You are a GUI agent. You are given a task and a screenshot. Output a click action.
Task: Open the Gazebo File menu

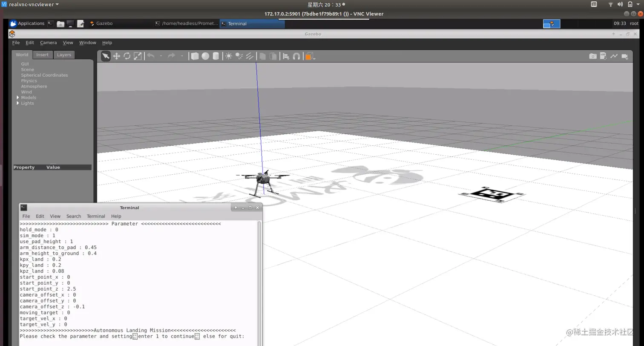click(x=16, y=43)
